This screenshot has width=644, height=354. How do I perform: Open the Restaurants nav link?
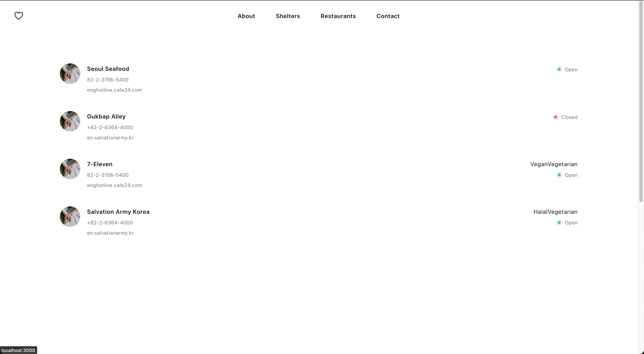click(338, 16)
